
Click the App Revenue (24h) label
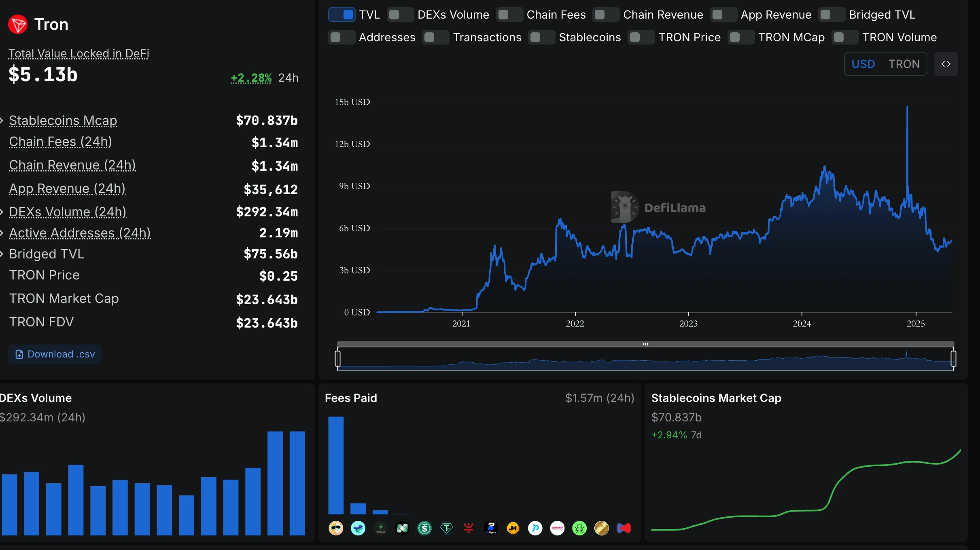coord(67,188)
